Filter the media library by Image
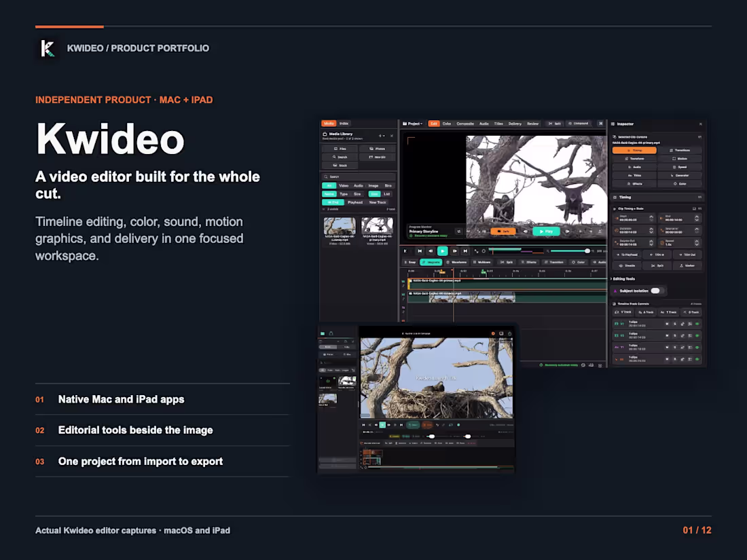This screenshot has width=747, height=560. [x=373, y=186]
